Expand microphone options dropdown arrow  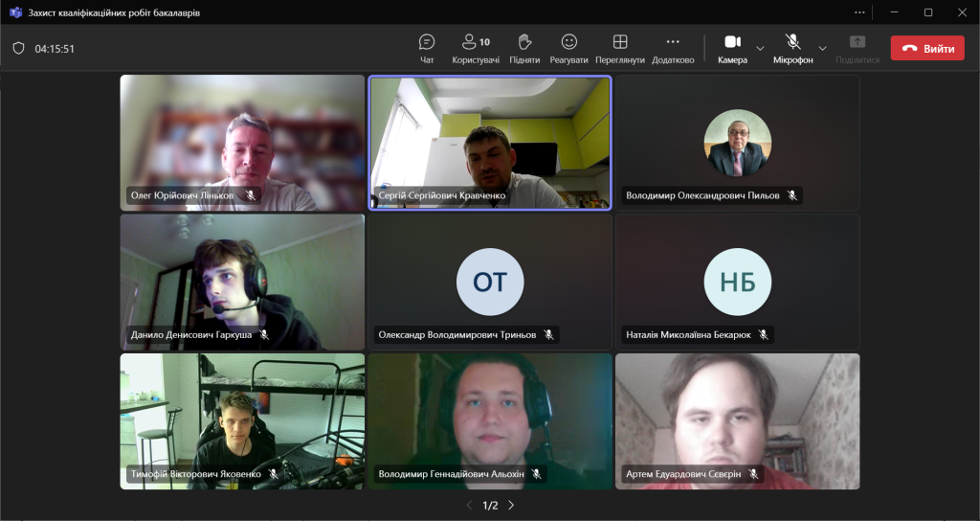[822, 48]
